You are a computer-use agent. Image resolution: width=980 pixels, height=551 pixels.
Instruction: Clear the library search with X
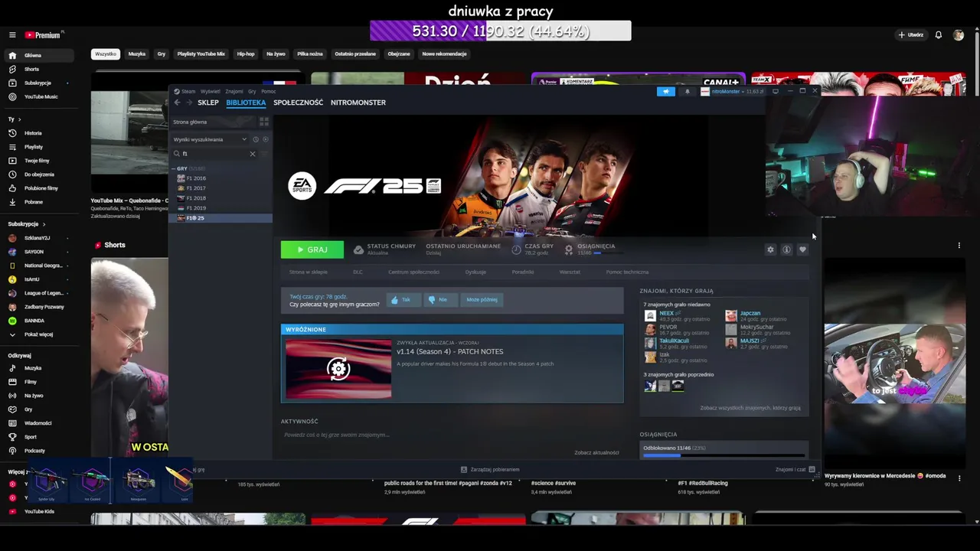click(x=253, y=154)
